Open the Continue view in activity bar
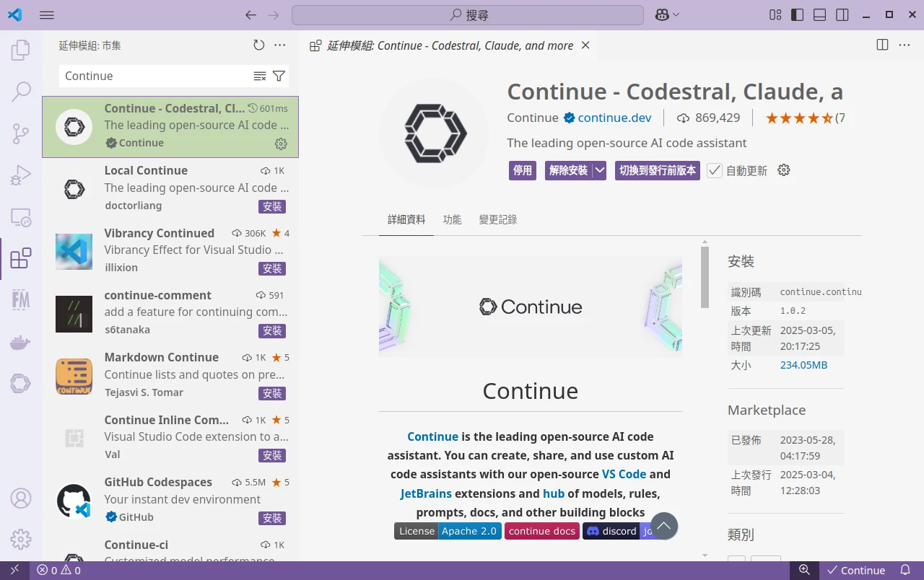Viewport: 924px width, 580px height. point(21,383)
